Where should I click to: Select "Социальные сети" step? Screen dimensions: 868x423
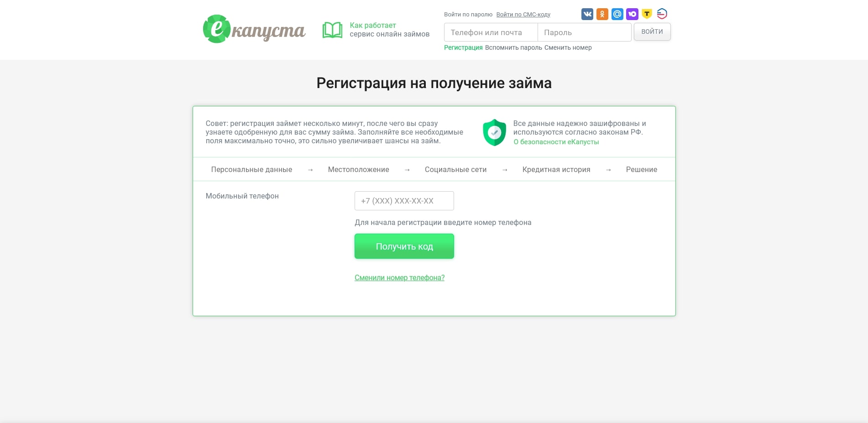455,169
